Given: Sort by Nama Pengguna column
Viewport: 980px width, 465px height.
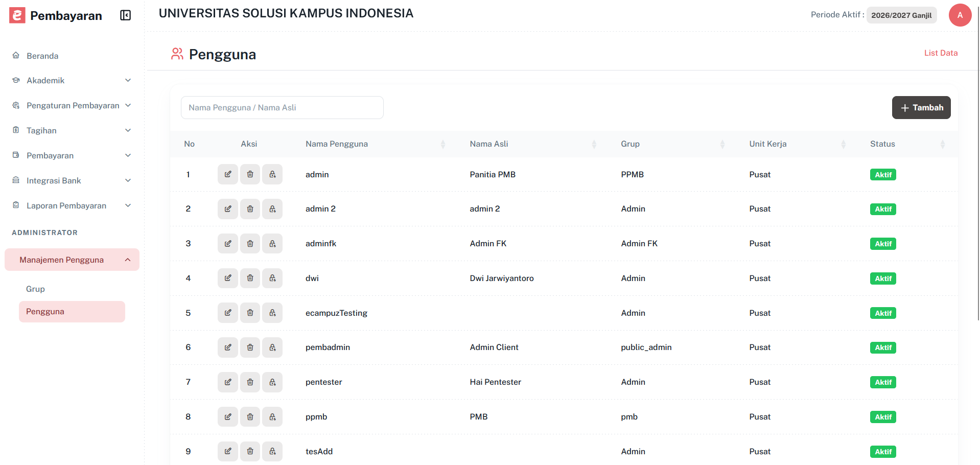Looking at the screenshot, I should [x=443, y=144].
